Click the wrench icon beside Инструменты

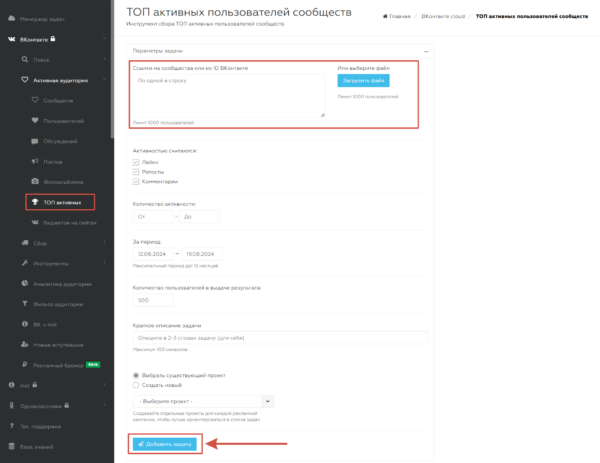pyautogui.click(x=25, y=263)
